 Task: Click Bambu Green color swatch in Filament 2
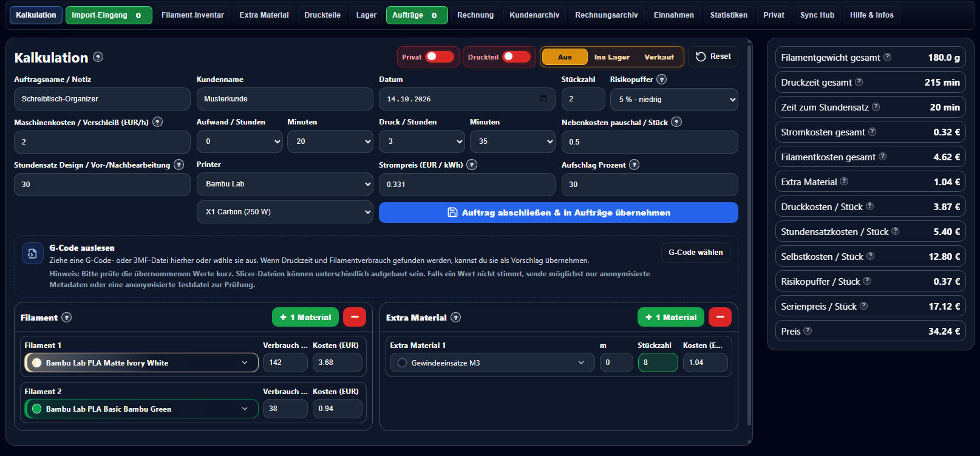36,409
